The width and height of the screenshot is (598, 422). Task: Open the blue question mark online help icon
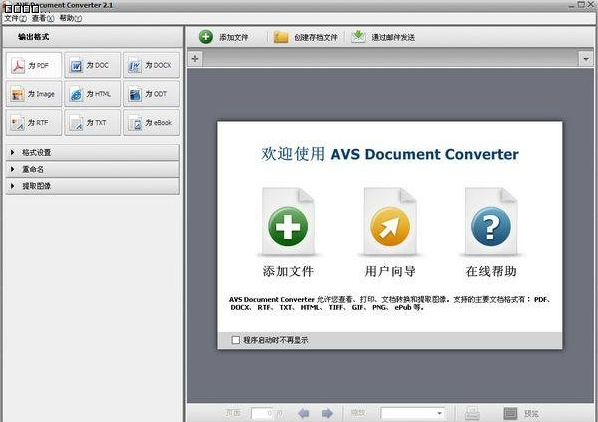[491, 226]
